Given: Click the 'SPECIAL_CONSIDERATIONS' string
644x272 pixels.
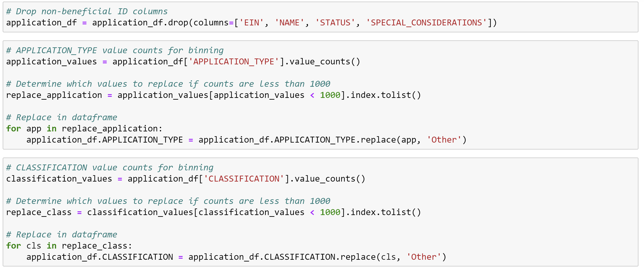Looking at the screenshot, I should tap(426, 23).
